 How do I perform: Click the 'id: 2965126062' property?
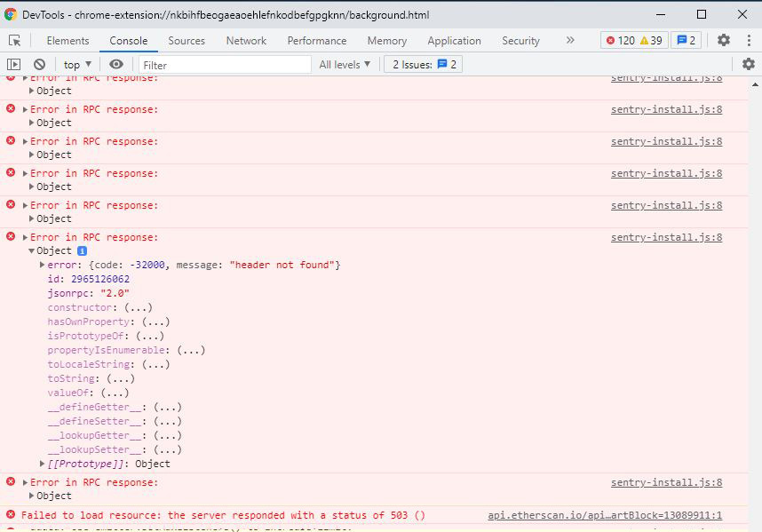coord(89,279)
